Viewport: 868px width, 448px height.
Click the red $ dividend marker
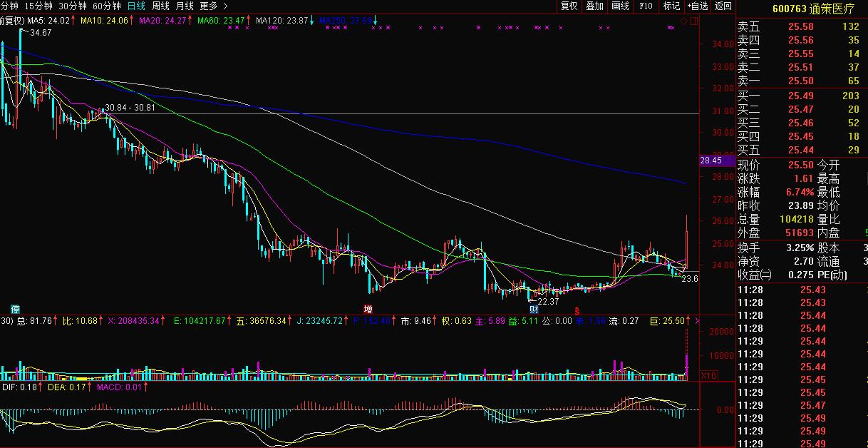point(577,310)
